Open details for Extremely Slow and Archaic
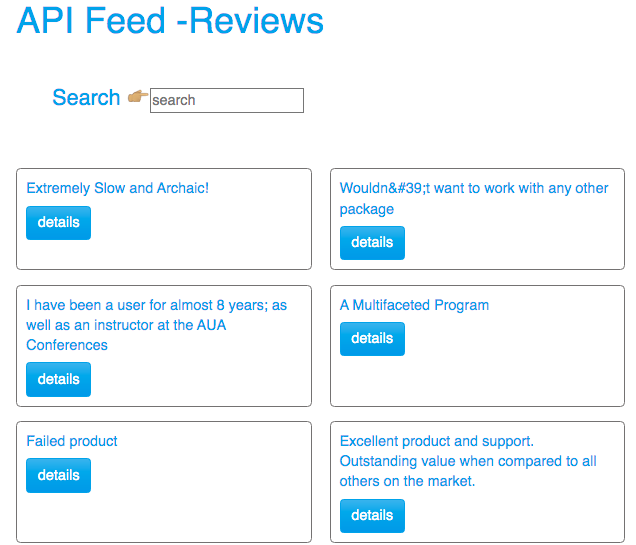 click(x=58, y=223)
